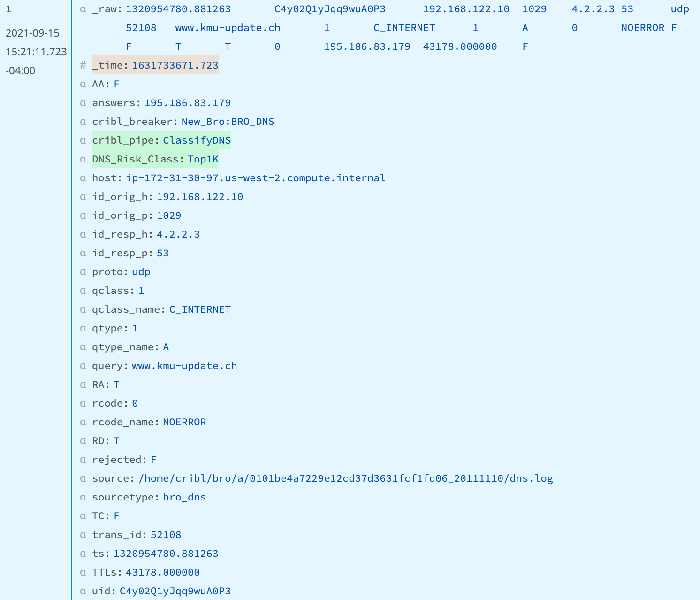Click the string type icon beside source
Screen dimensions: 700x600
pos(83,478)
